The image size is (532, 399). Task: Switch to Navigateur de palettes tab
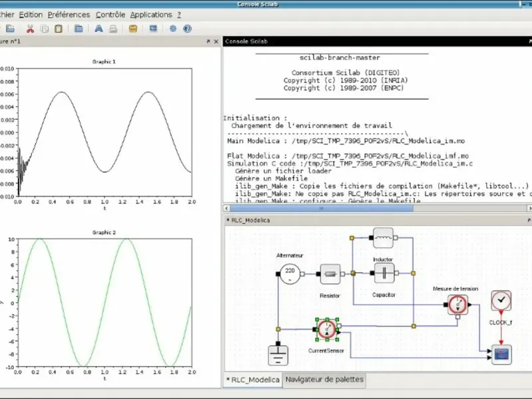(324, 379)
